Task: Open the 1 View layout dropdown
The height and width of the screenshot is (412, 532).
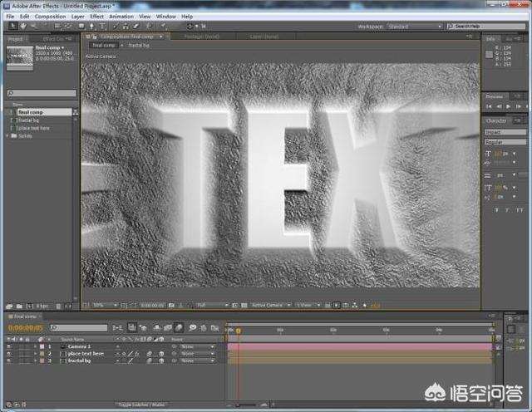Action: tap(308, 306)
